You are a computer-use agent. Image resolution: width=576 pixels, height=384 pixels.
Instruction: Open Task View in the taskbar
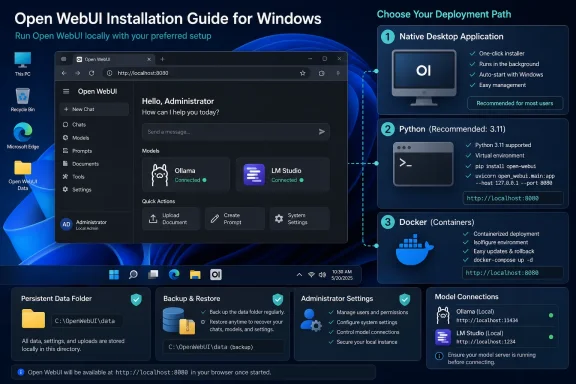coord(153,274)
